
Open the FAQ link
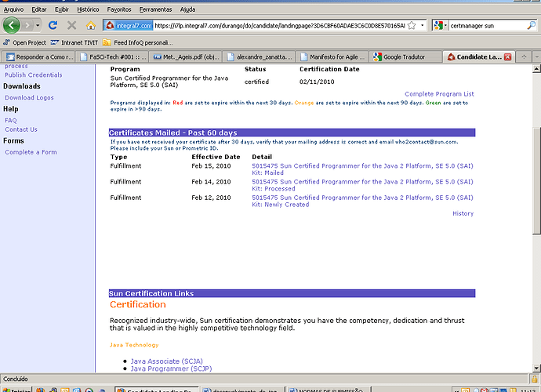[x=11, y=121]
